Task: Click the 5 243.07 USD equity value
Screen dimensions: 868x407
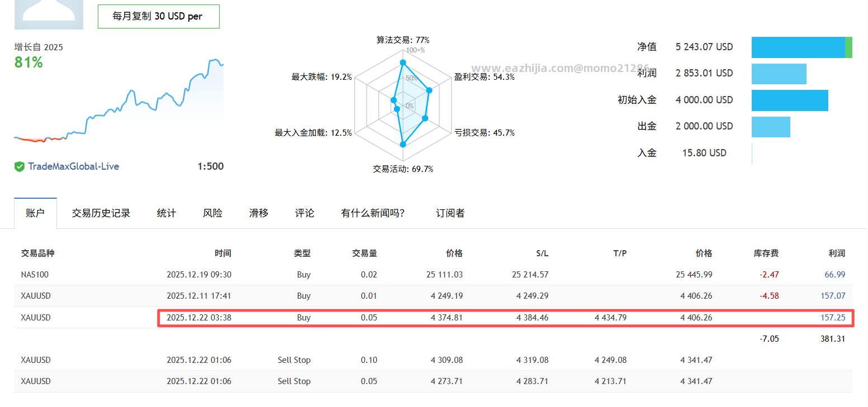Action: click(x=704, y=47)
